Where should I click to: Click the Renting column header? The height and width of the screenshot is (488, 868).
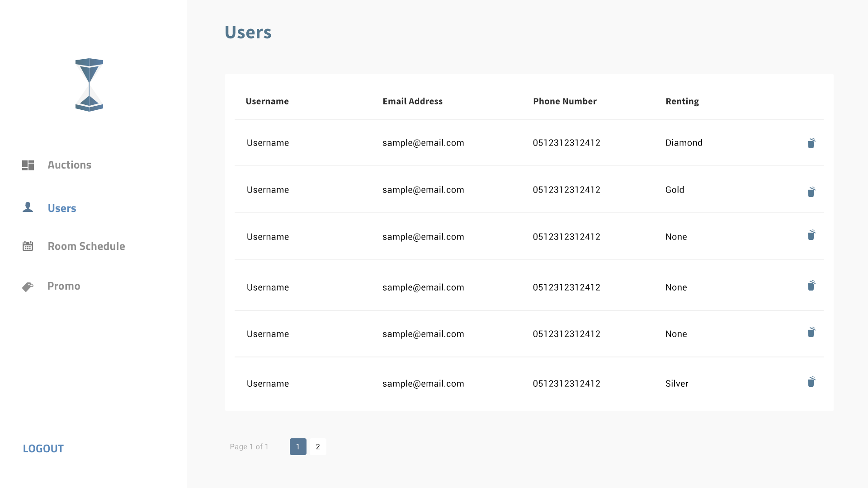coord(682,102)
